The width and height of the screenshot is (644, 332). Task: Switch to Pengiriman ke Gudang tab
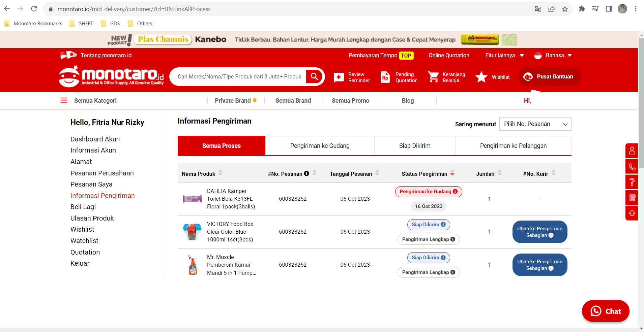click(320, 146)
